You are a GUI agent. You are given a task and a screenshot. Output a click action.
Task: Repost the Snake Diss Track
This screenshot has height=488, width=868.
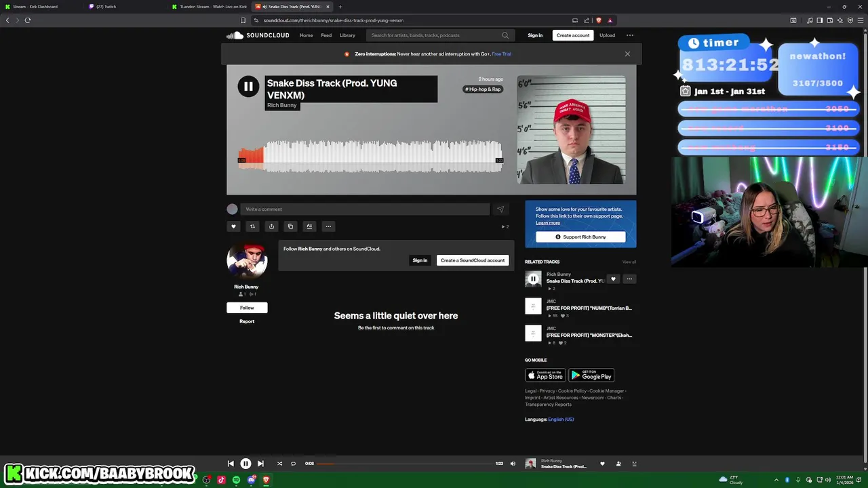pos(252,226)
